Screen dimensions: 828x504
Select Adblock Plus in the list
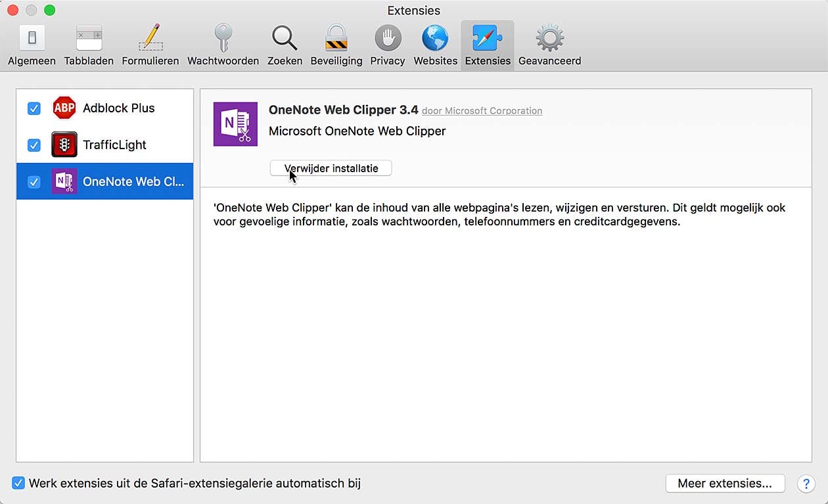coord(105,108)
